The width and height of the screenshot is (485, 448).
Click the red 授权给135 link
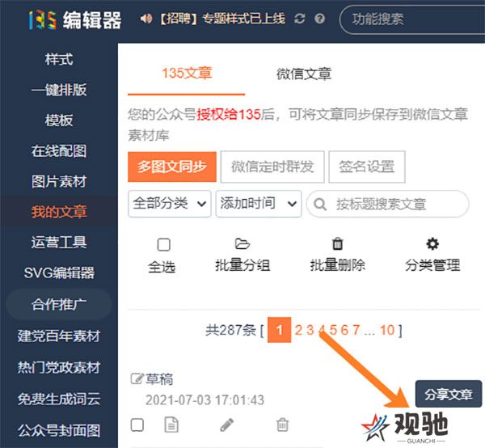[x=229, y=115]
